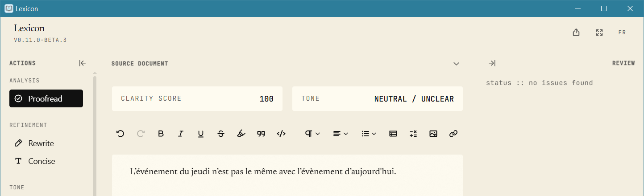Screen dimensions: 644x196
Task: Run the Proofread action
Action: click(46, 98)
